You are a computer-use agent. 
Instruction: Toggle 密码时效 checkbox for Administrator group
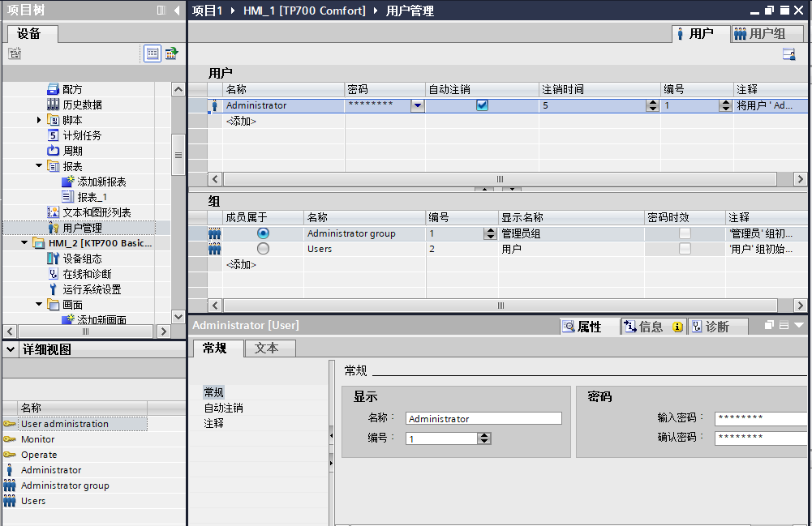click(x=685, y=233)
